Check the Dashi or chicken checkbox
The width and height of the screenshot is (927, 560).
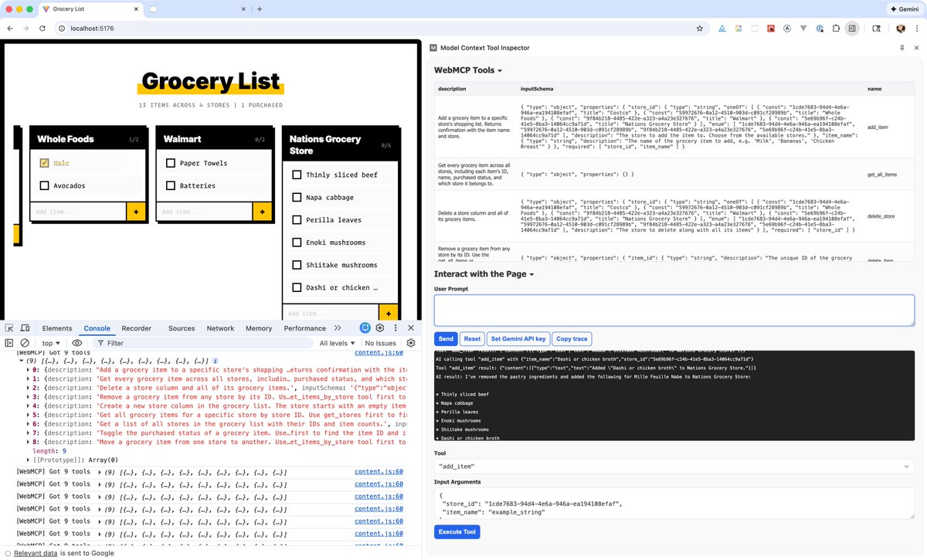point(297,287)
